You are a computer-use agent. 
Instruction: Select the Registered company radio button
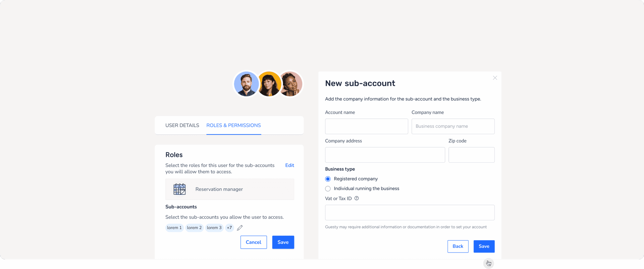(328, 179)
